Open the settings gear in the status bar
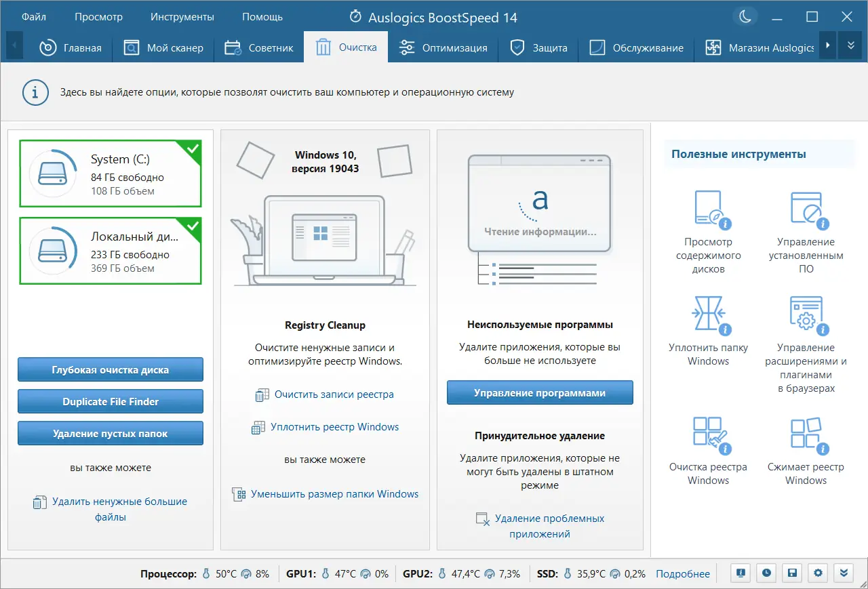Image resolution: width=868 pixels, height=589 pixels. click(x=817, y=573)
